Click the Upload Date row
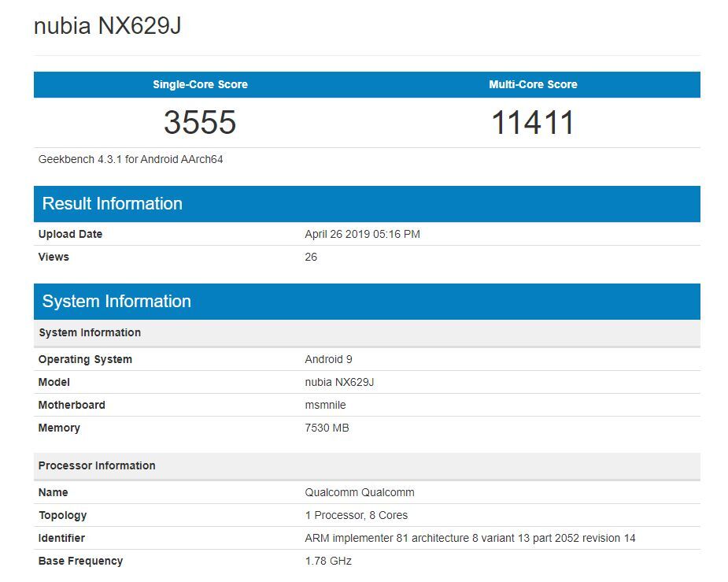This screenshot has width=728, height=582. (70, 233)
